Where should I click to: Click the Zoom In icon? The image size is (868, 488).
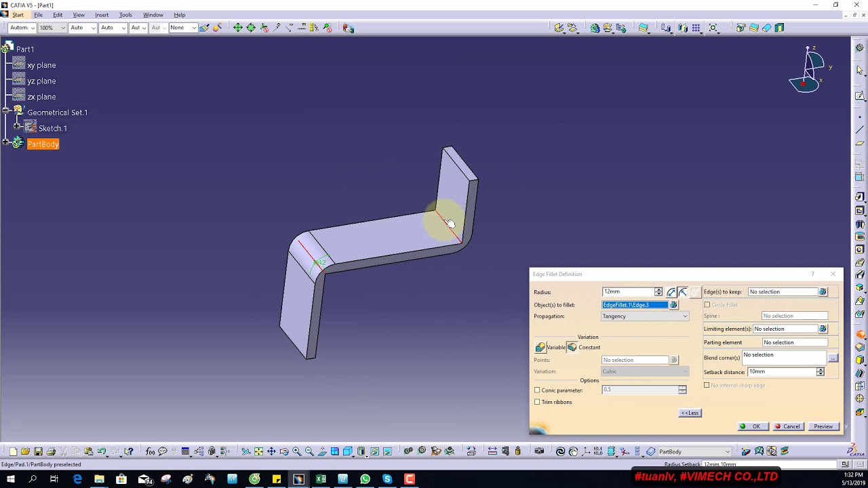[x=297, y=451]
